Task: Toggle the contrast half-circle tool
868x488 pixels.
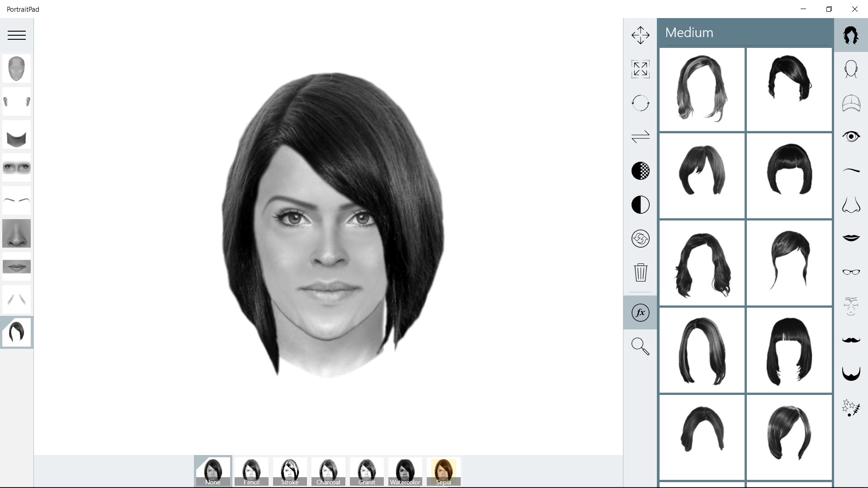Action: (x=640, y=205)
